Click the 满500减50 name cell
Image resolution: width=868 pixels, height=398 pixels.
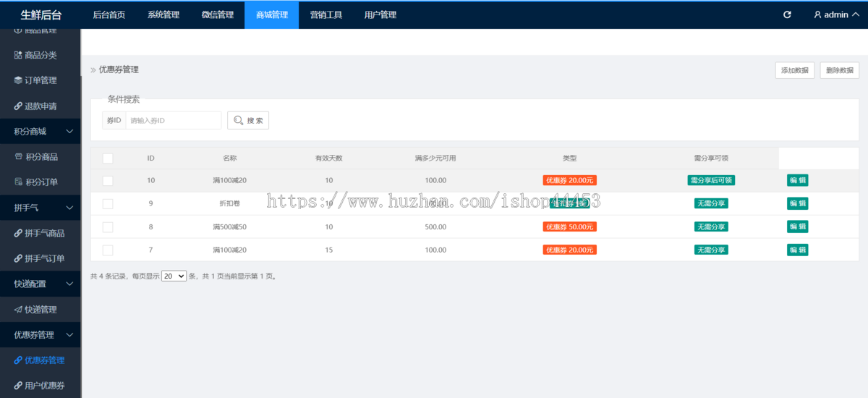pos(229,227)
